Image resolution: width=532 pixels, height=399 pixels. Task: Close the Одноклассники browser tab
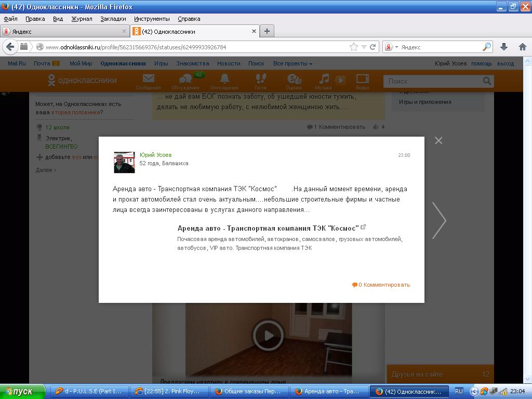(x=254, y=31)
